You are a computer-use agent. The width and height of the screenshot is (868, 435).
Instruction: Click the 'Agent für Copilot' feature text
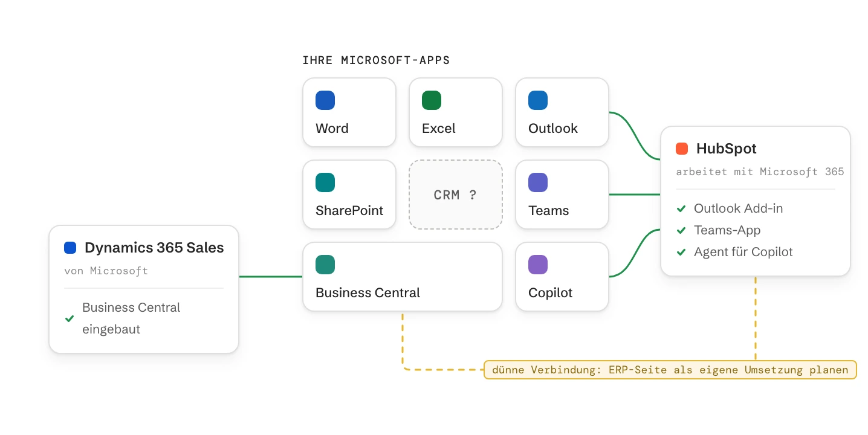click(743, 252)
